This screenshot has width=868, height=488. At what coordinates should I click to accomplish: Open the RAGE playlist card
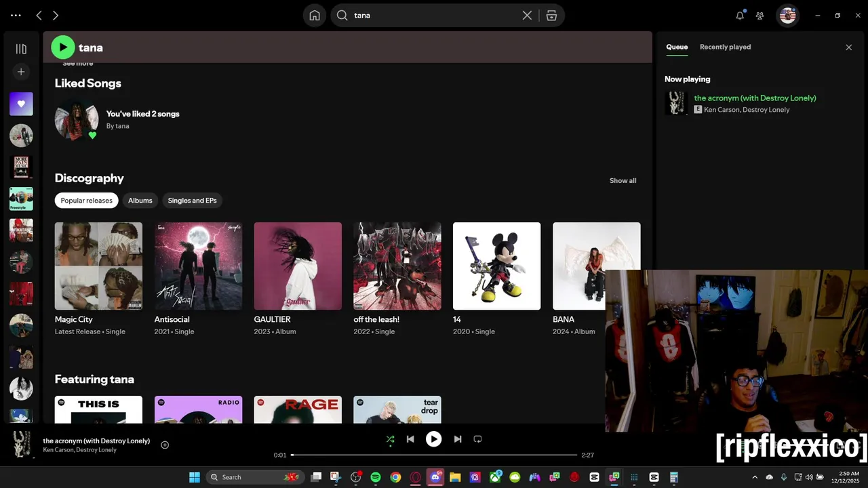pyautogui.click(x=298, y=409)
